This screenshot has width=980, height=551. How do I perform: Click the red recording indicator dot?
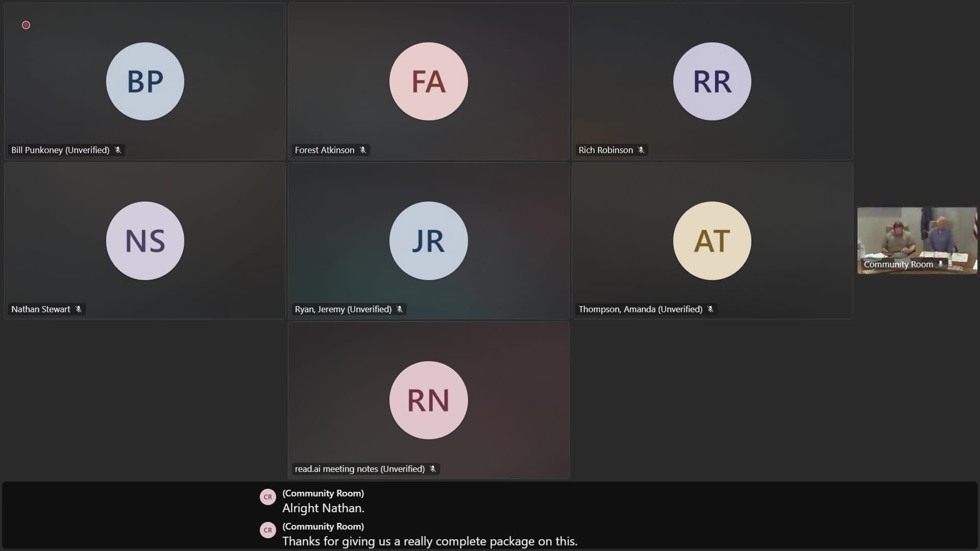tap(26, 25)
